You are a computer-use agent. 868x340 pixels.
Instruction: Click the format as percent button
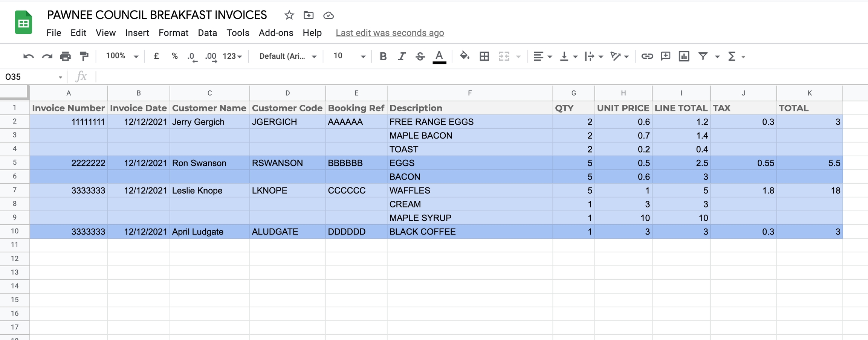pyautogui.click(x=174, y=56)
